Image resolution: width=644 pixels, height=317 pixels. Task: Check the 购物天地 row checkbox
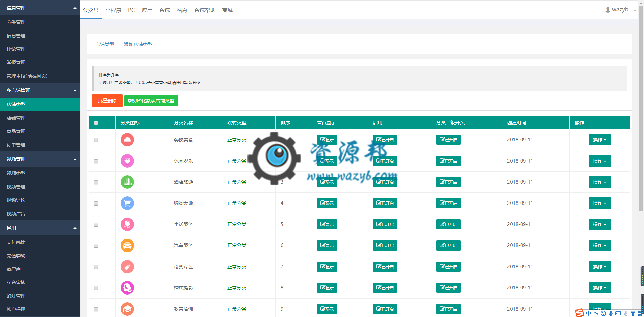point(96,203)
